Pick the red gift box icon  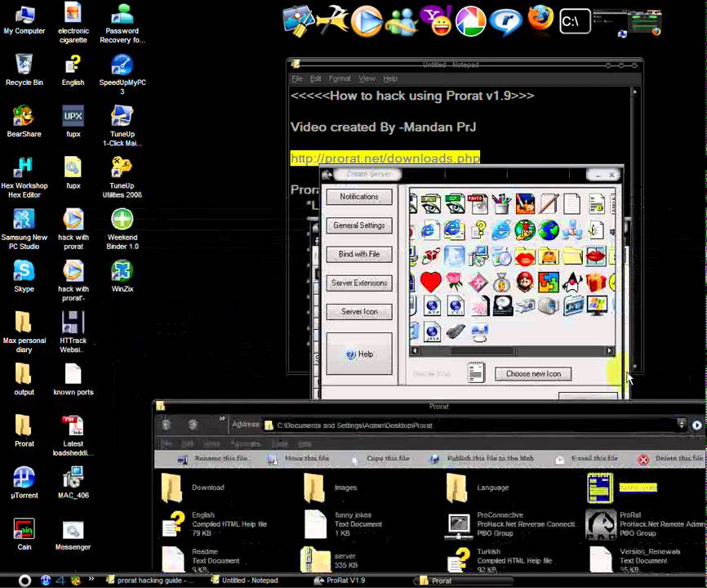click(x=596, y=283)
